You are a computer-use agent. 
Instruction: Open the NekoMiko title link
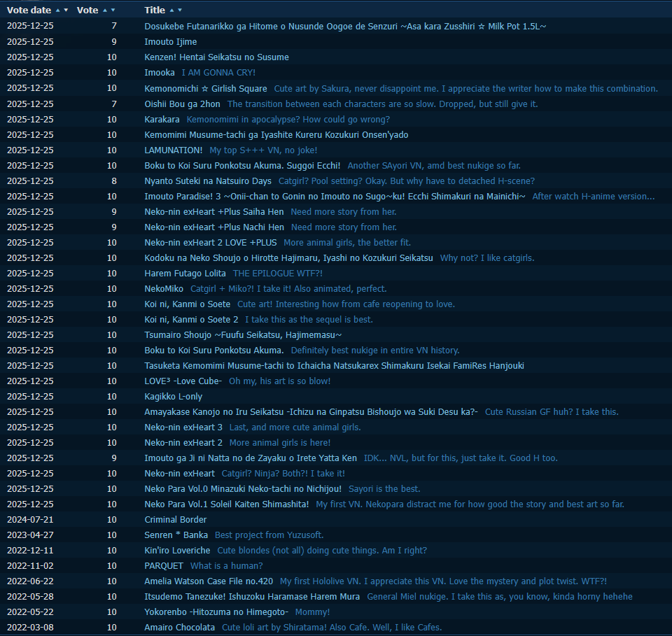pyautogui.click(x=164, y=289)
